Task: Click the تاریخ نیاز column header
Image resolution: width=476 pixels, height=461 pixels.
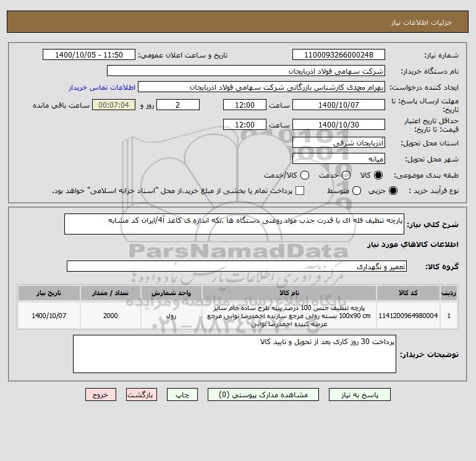Action: pyautogui.click(x=49, y=293)
